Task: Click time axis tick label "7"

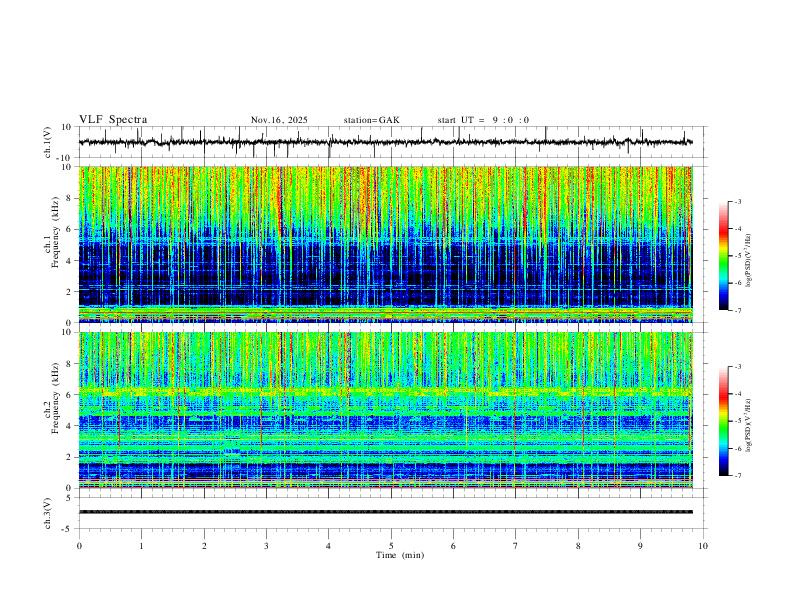Action: pos(516,546)
